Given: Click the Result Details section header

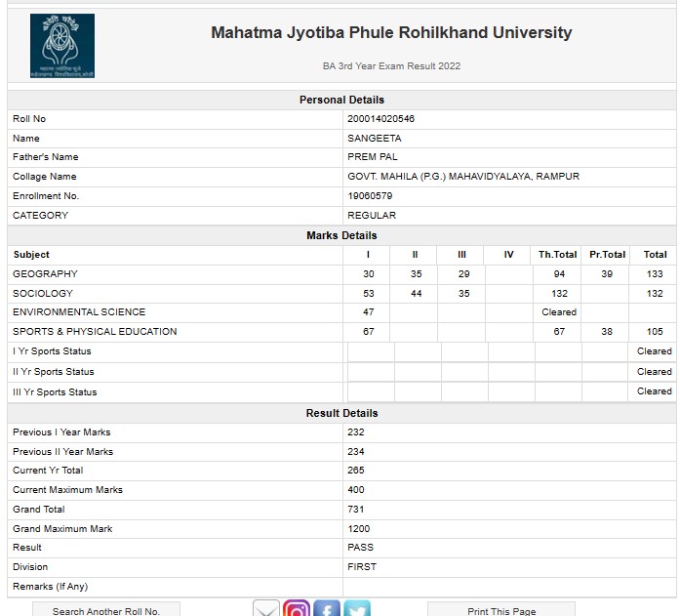Looking at the screenshot, I should pyautogui.click(x=341, y=413).
